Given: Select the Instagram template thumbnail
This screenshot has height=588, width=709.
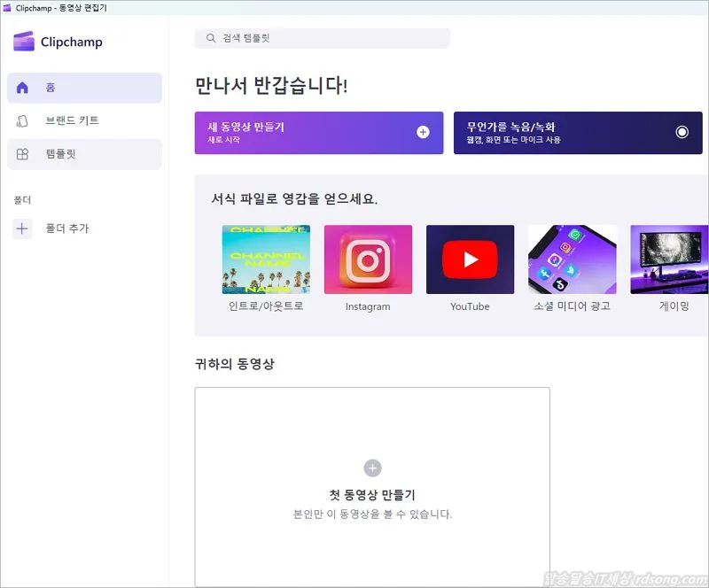Looking at the screenshot, I should pos(368,259).
